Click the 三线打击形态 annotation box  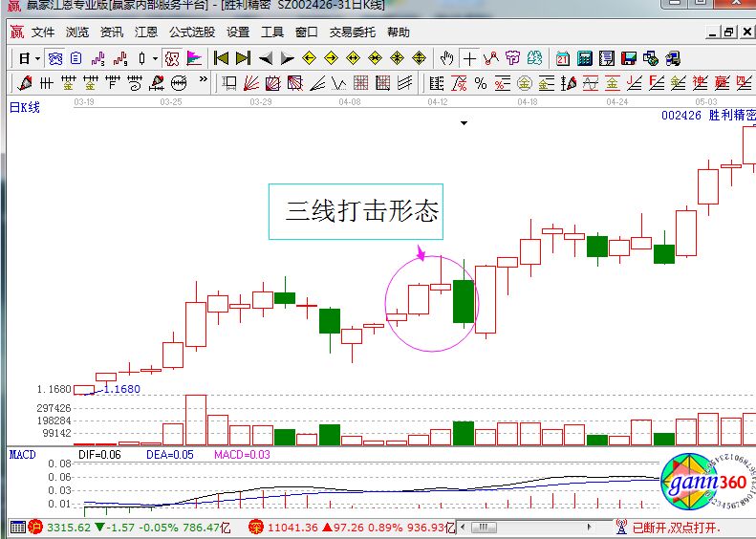pos(356,211)
